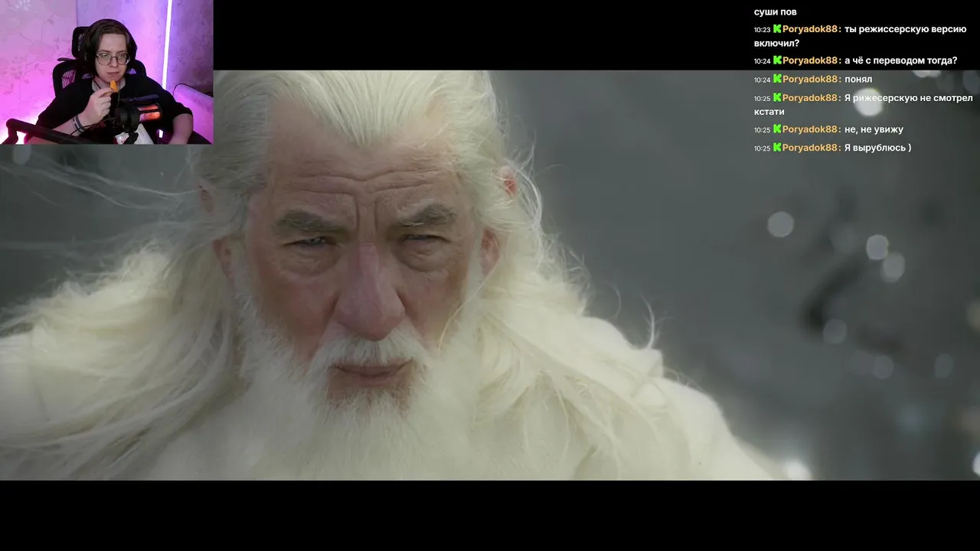Click the message text "не, не увижу"
The height and width of the screenshot is (551, 980).
pos(874,129)
